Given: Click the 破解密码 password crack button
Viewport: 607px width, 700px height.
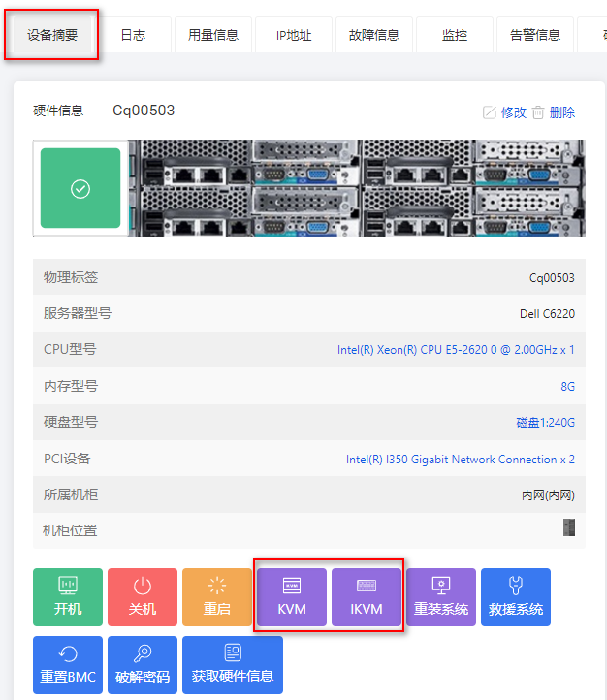Looking at the screenshot, I should click(143, 665).
